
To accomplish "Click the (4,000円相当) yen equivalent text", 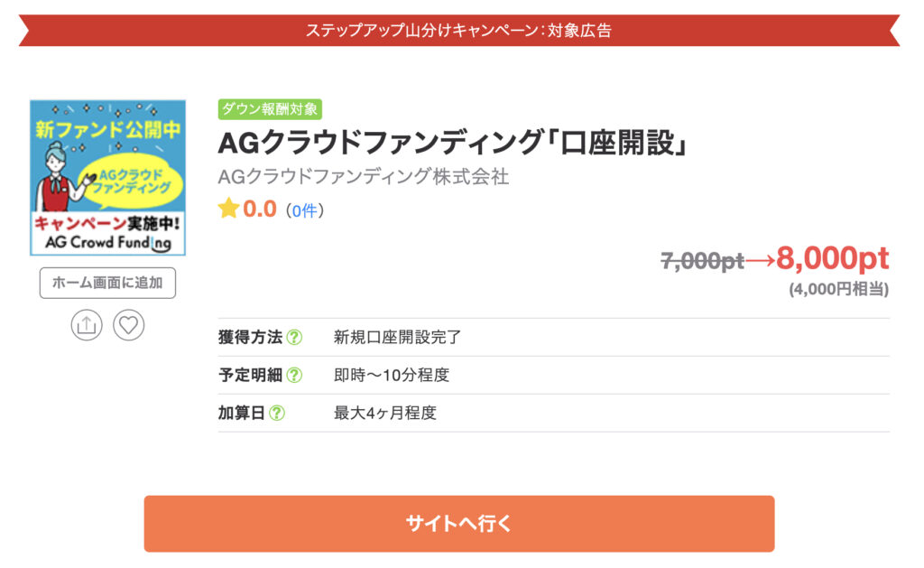I will 838,290.
